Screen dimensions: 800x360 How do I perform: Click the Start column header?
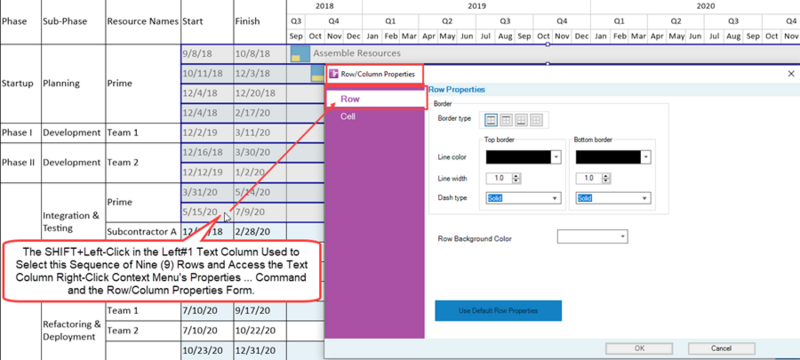(x=207, y=22)
